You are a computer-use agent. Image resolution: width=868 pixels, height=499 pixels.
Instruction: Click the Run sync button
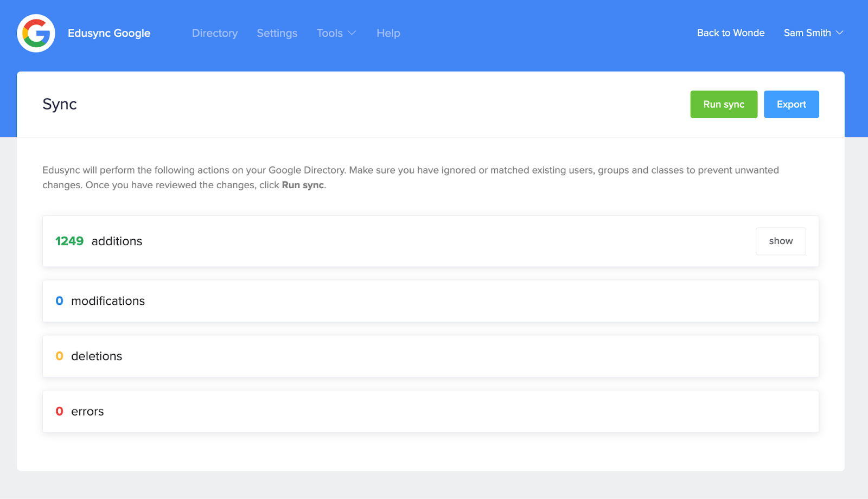pos(723,104)
